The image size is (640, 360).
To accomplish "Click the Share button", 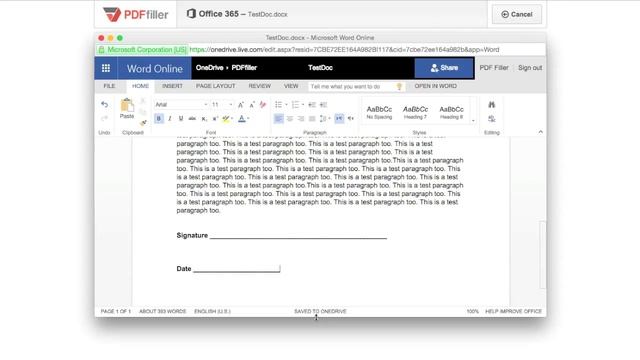I will coord(444,68).
